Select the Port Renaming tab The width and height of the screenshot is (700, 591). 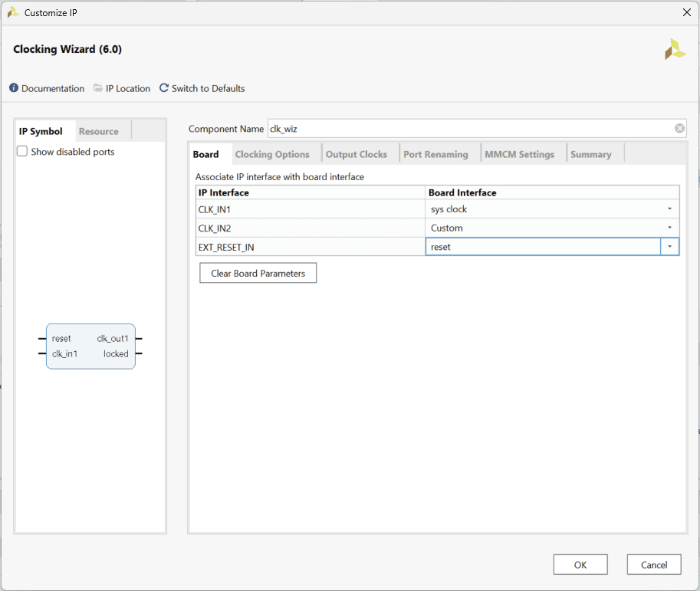click(x=435, y=154)
